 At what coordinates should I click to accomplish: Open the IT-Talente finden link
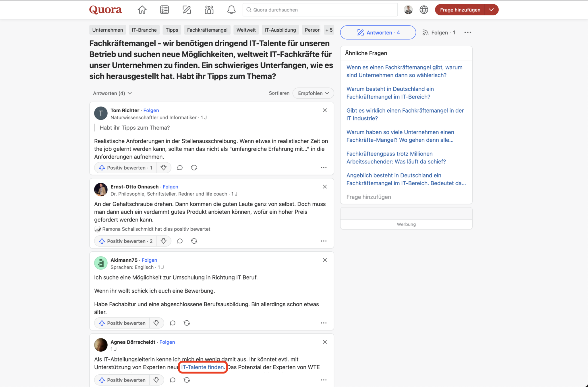tap(202, 367)
